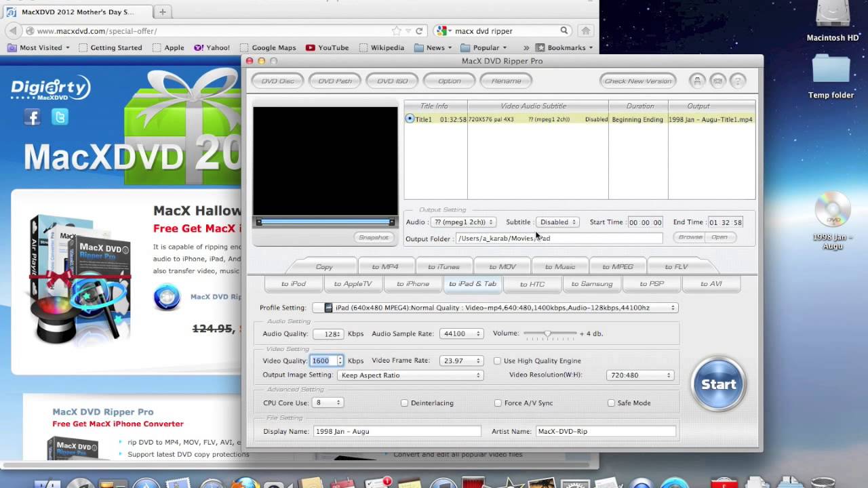The image size is (868, 488).
Task: Click the Getting Started bookmark
Action: coord(111,47)
